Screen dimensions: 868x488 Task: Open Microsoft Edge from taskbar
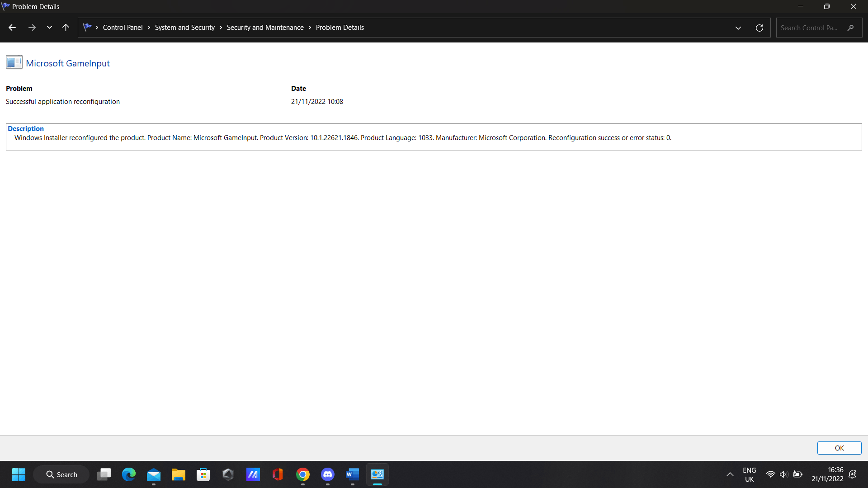tap(129, 474)
